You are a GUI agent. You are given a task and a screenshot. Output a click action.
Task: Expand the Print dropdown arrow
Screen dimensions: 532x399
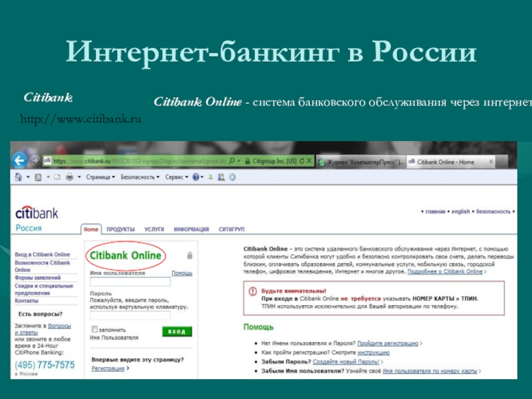click(79, 177)
